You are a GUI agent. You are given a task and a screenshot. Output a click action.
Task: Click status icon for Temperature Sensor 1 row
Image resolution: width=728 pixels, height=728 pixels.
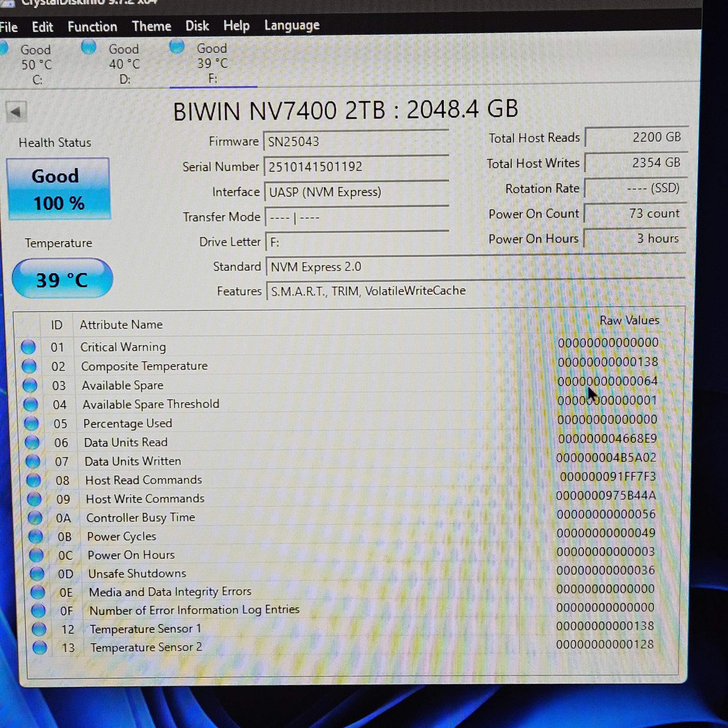point(39,629)
